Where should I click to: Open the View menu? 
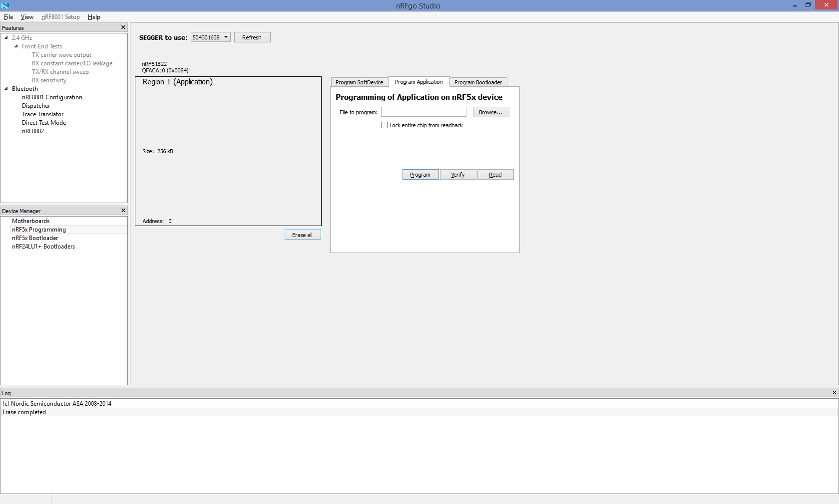[27, 17]
